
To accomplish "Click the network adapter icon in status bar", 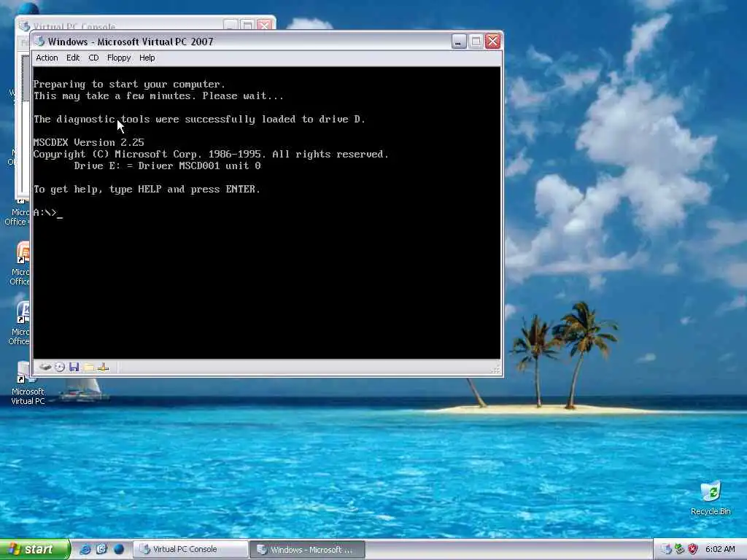I will coord(103,367).
